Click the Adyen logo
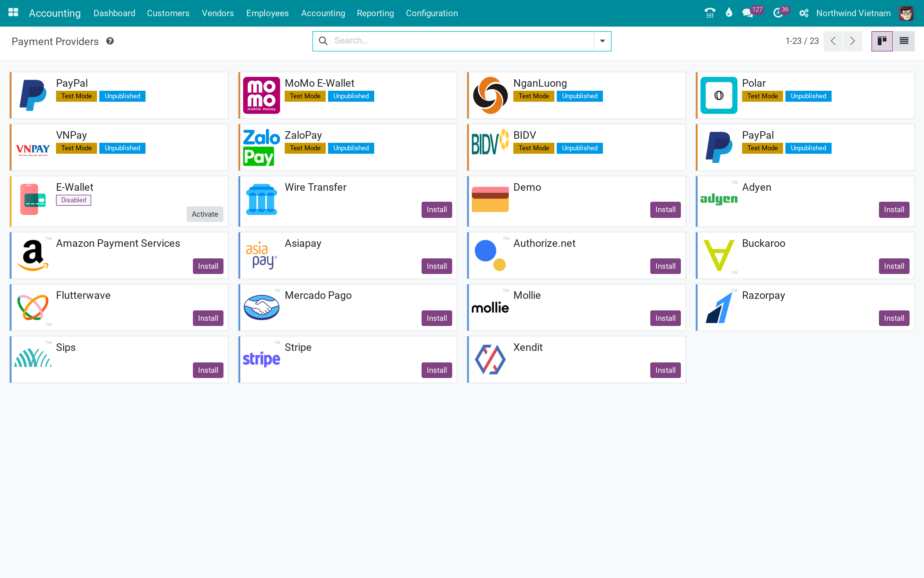Image resolution: width=924 pixels, height=578 pixels. [x=719, y=199]
